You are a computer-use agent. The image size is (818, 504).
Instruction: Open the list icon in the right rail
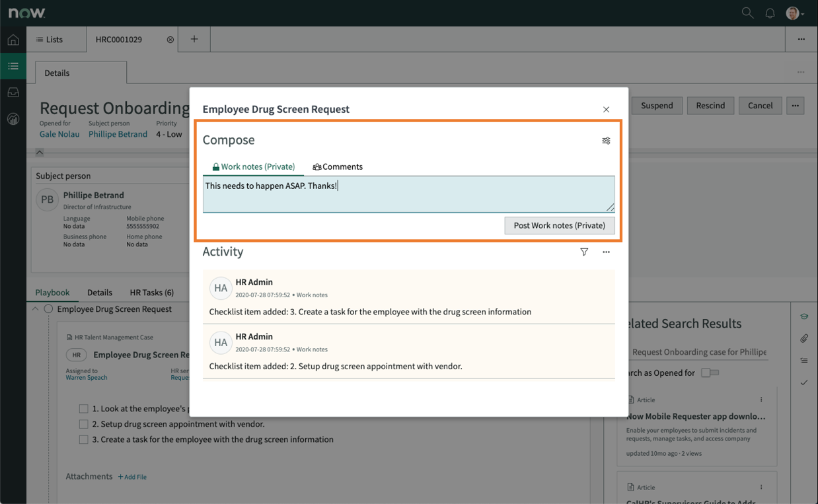pos(803,361)
